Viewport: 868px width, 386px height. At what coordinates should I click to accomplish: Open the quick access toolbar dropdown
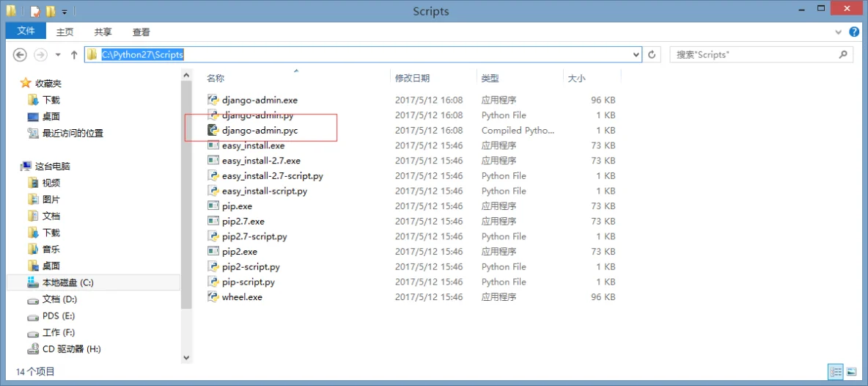point(65,12)
